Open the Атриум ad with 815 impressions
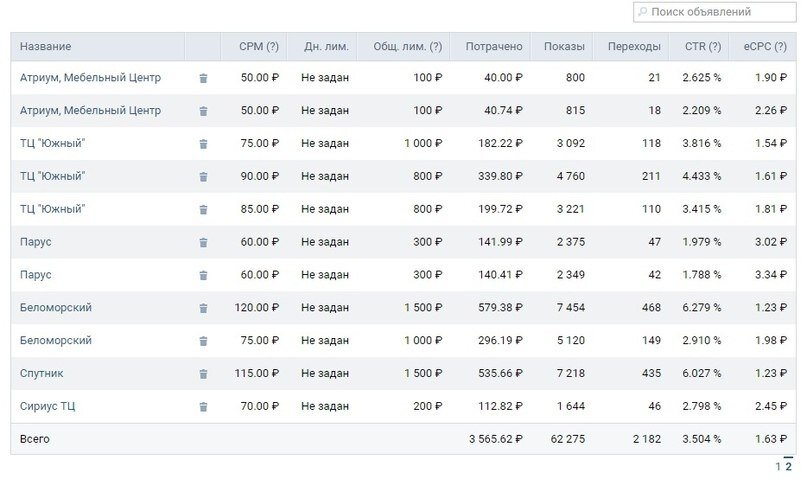The height and width of the screenshot is (479, 807). tap(90, 111)
